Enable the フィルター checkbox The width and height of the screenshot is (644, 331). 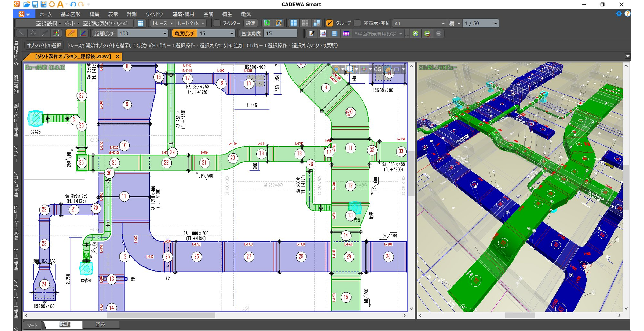click(x=217, y=23)
